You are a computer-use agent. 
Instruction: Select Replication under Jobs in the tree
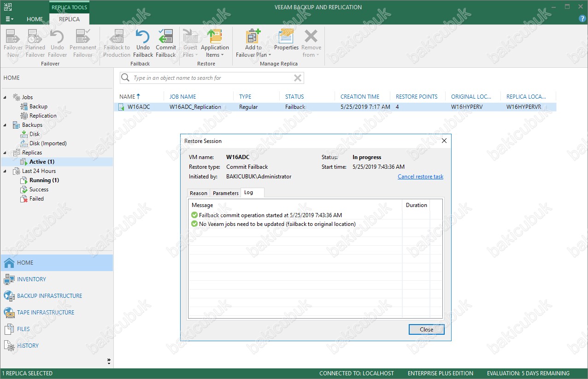43,116
